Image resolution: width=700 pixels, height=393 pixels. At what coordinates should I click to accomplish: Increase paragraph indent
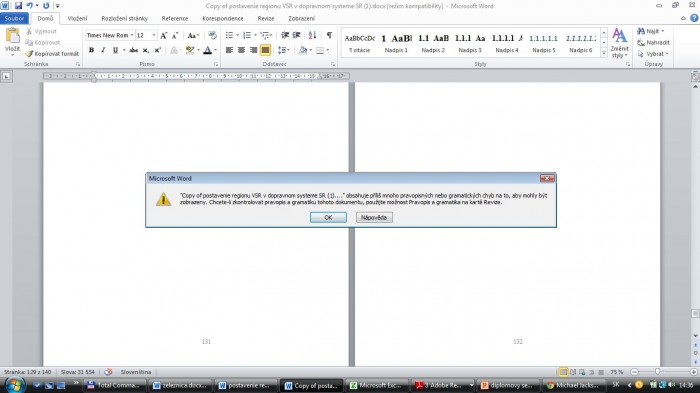pos(296,35)
